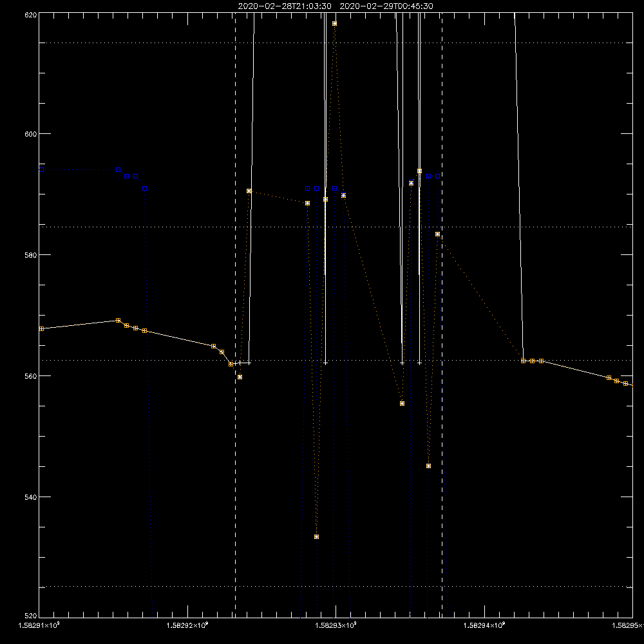Click the dotted horizontal line near 585

tap(336, 227)
